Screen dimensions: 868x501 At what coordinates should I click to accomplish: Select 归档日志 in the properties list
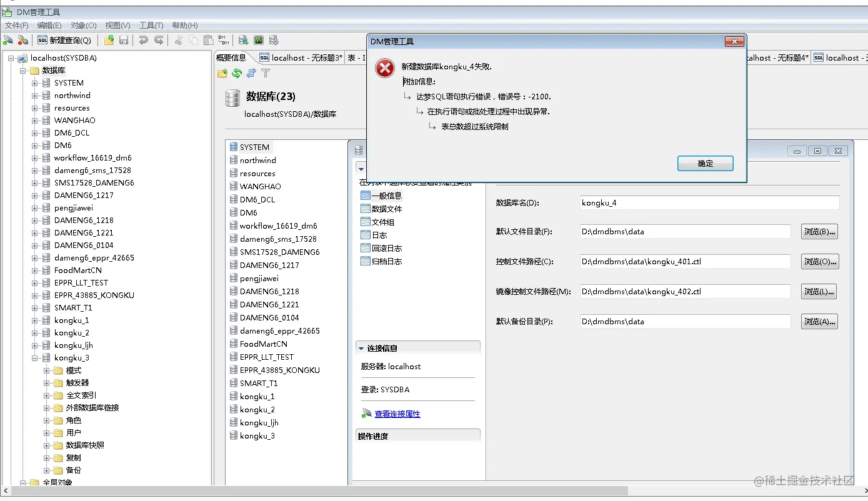coord(381,261)
